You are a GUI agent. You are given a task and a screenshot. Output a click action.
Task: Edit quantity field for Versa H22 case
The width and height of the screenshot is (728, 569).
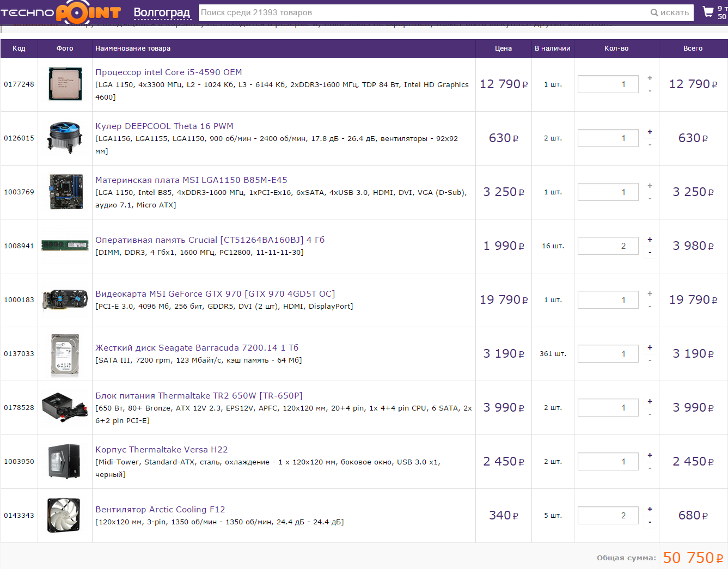608,461
